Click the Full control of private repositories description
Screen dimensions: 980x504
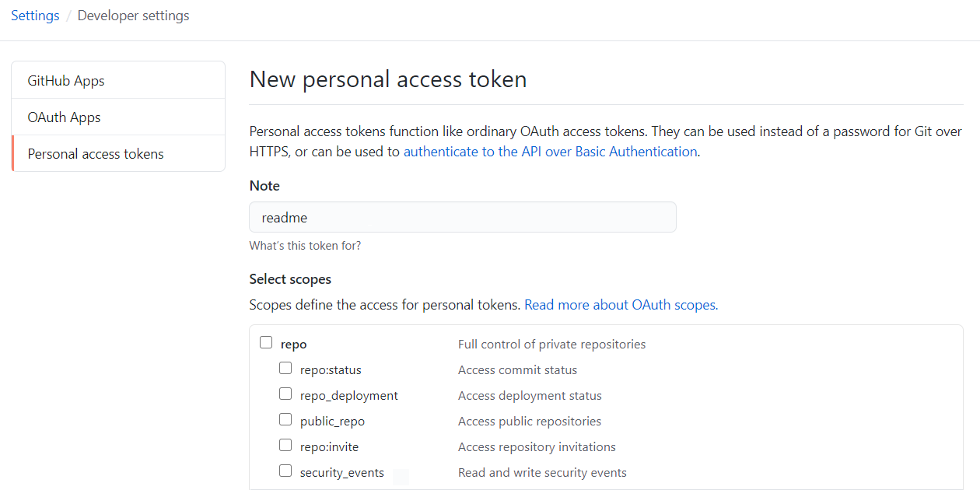[551, 343]
